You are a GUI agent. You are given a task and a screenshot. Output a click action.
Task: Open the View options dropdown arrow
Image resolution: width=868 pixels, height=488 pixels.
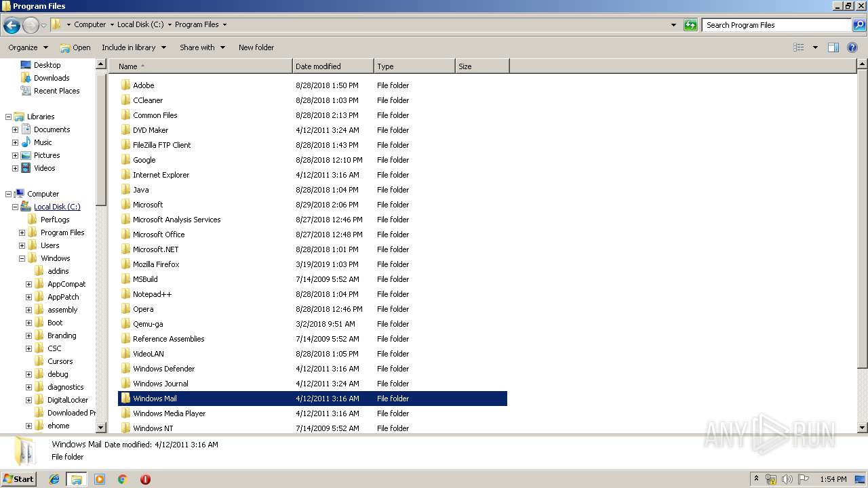(815, 47)
